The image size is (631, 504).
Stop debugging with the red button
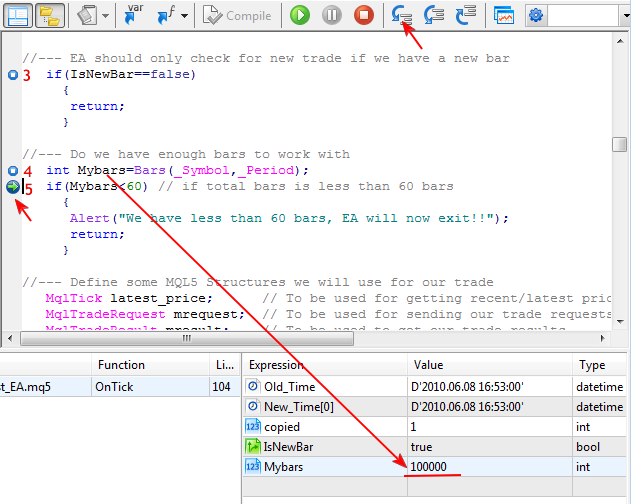pyautogui.click(x=364, y=16)
